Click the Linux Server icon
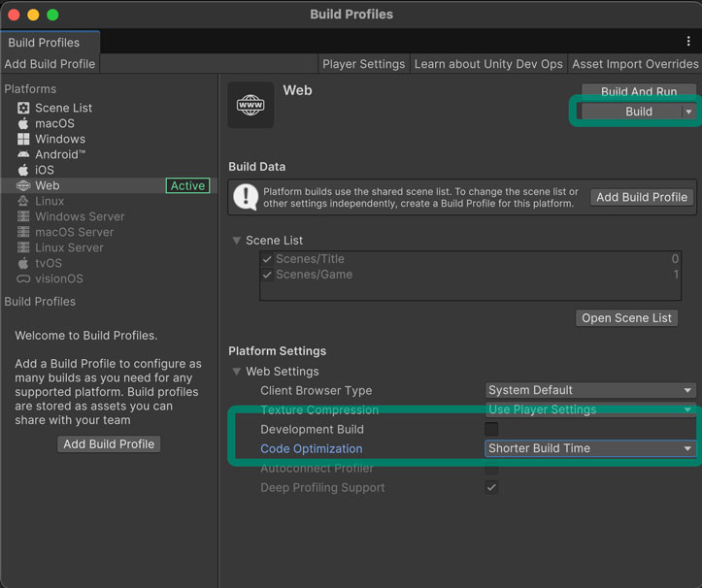Screen dimensions: 702x588 click(23, 247)
